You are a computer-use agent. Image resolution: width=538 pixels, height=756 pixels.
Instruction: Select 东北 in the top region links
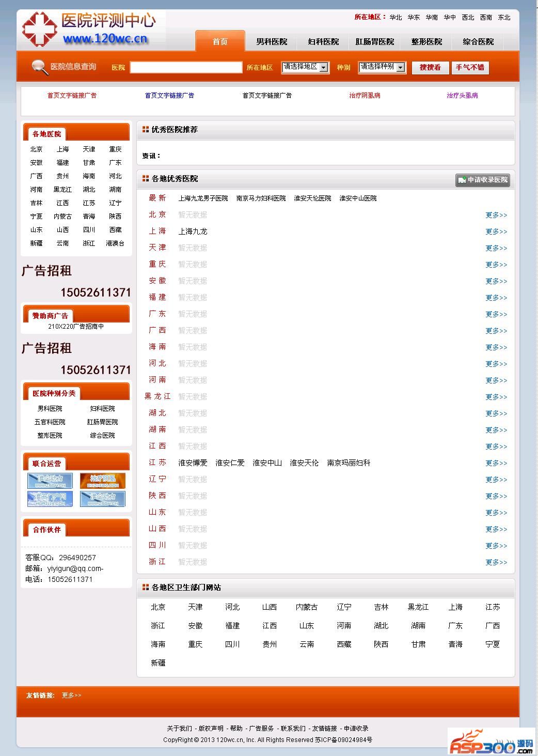pyautogui.click(x=504, y=17)
